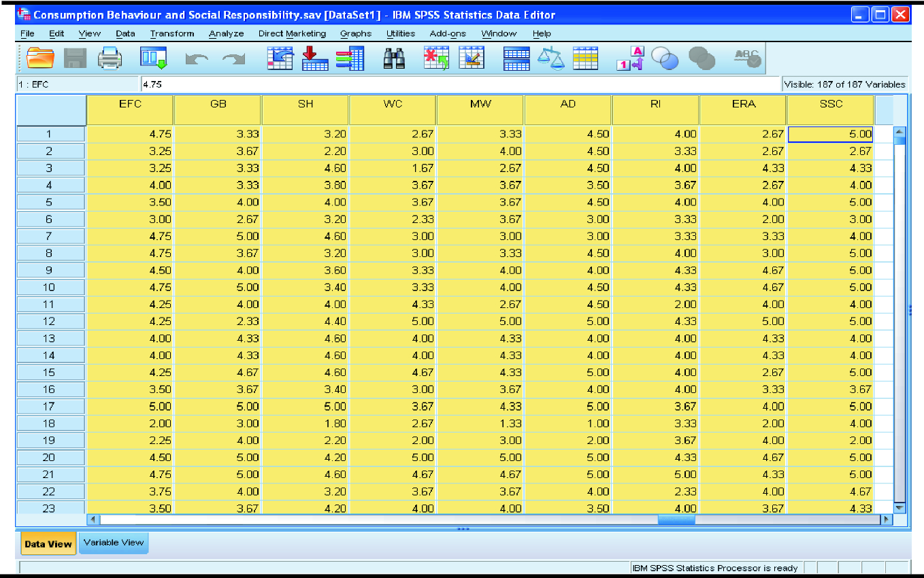The height and width of the screenshot is (578, 924).
Task: Click the Use Variable Sets circles icon
Action: click(665, 59)
